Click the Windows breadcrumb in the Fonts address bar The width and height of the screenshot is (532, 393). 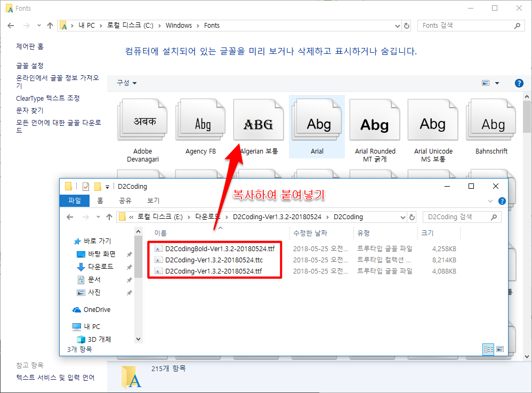(179, 26)
